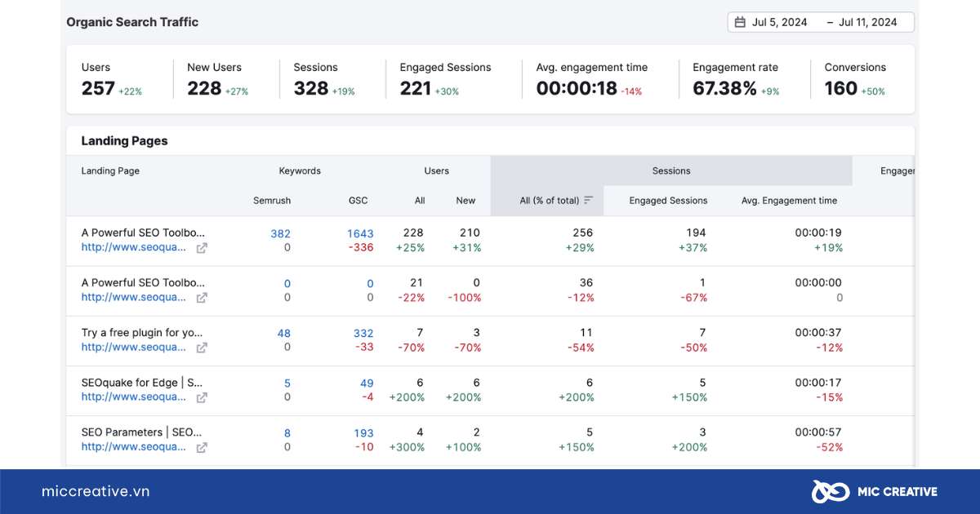Image resolution: width=980 pixels, height=514 pixels.
Task: Click the calendar icon in date picker
Action: 741,22
